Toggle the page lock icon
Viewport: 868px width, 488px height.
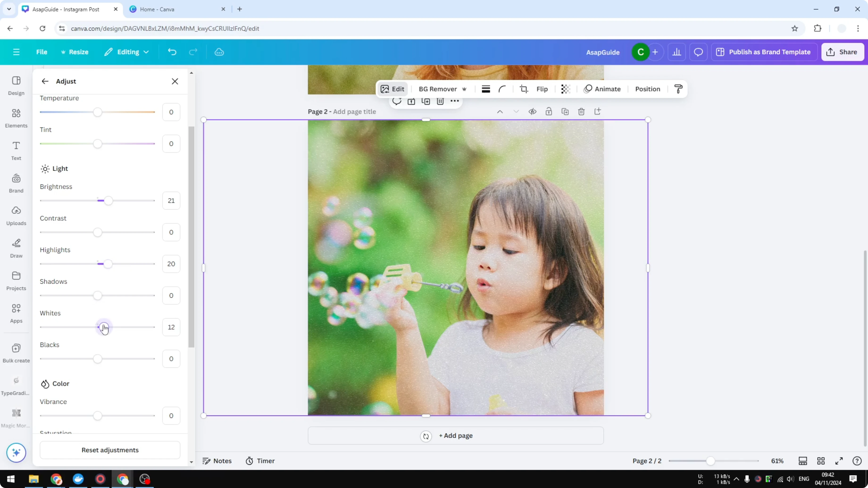coord(549,111)
